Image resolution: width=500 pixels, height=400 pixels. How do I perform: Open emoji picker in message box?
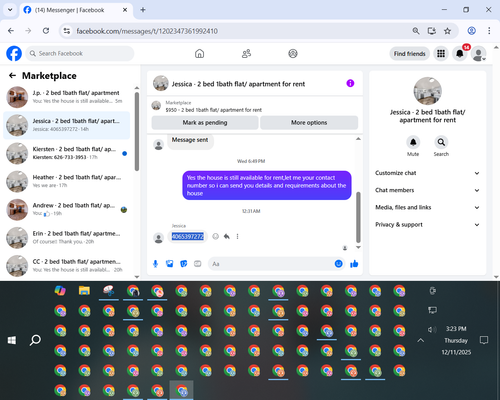click(338, 264)
